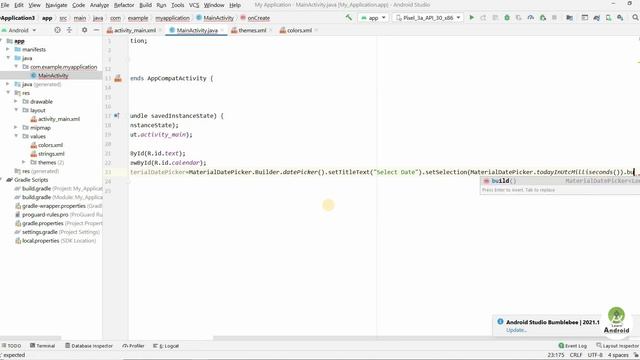
Task: Click Update link in notification
Action: [516, 330]
